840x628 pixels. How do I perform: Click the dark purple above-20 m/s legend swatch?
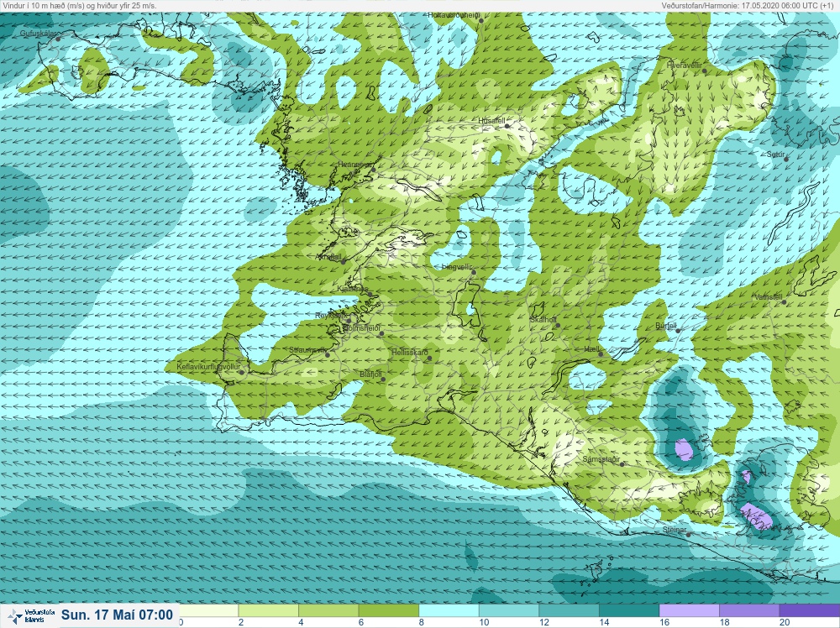pyautogui.click(x=809, y=610)
